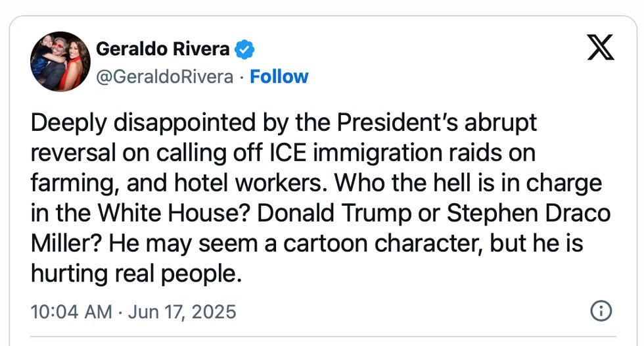Click the name 'Donald Trump' in the tweet
Viewport: 644px width, 346px height.
tap(334, 213)
